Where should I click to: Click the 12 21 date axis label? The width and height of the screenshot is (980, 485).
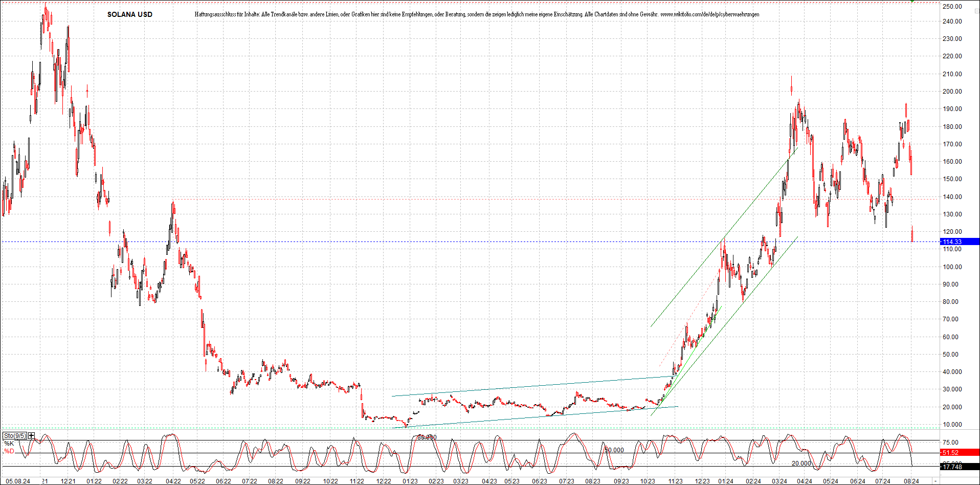coord(68,481)
